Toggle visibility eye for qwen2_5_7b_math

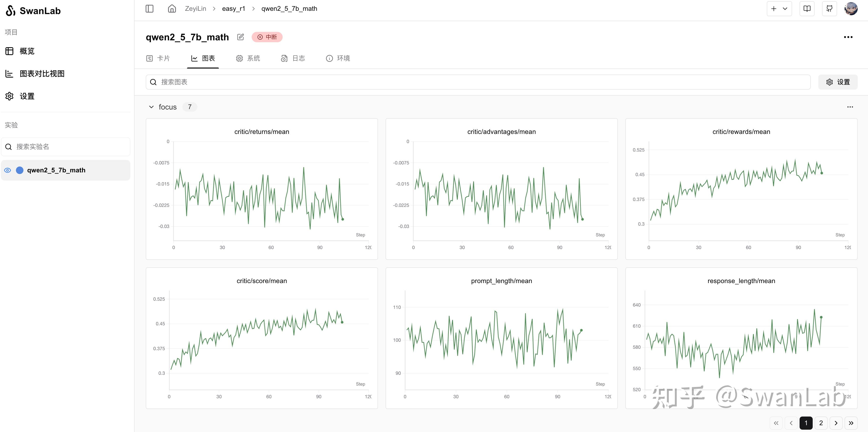[7, 170]
